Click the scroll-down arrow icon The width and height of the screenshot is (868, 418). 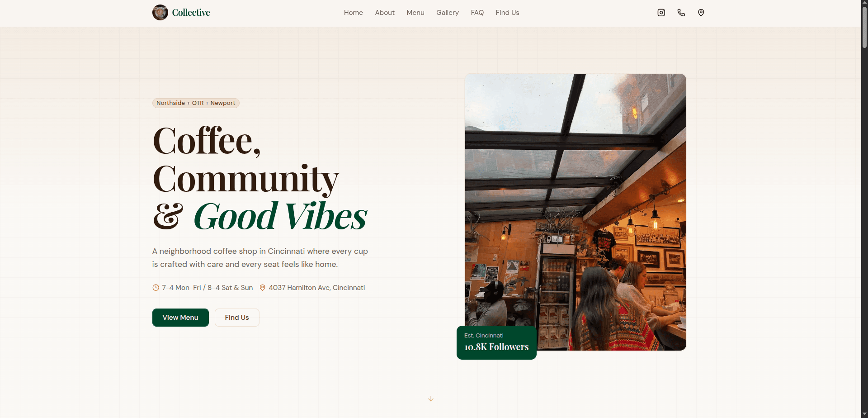pos(431,399)
